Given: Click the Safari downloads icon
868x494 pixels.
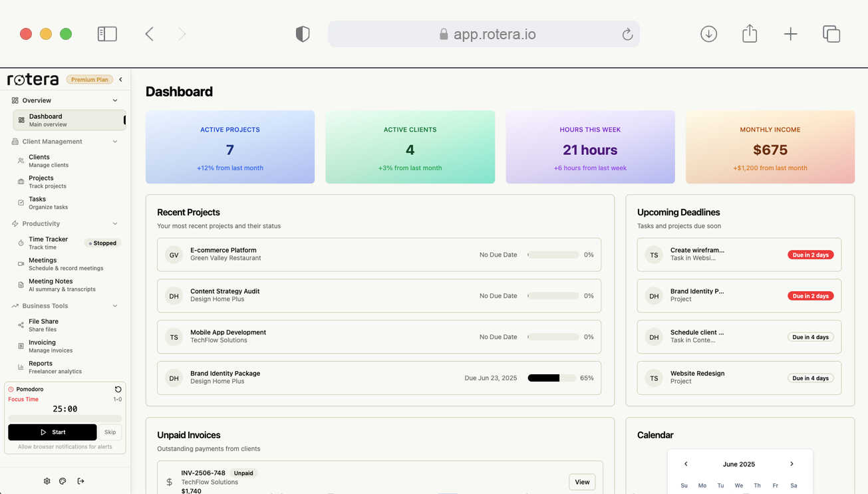Looking at the screenshot, I should [708, 34].
